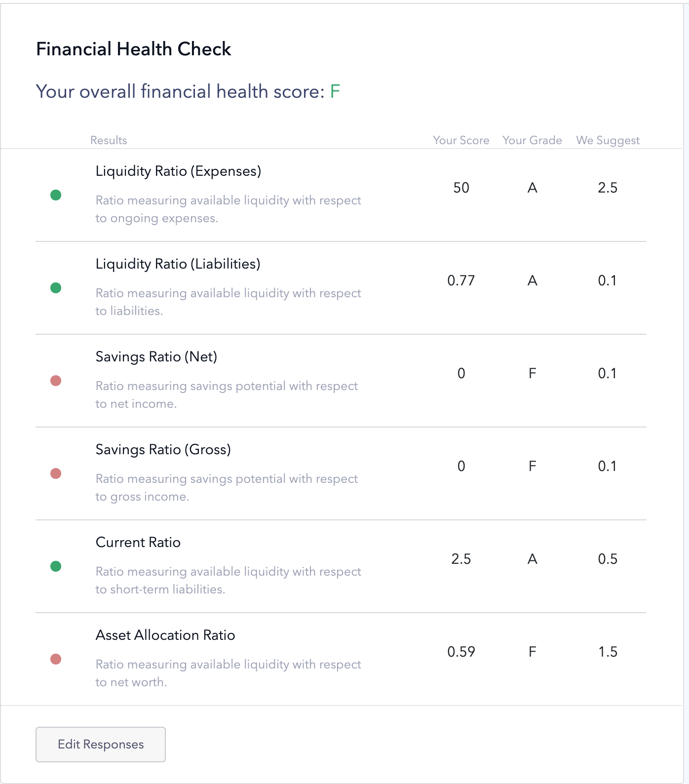Image resolution: width=689 pixels, height=784 pixels.
Task: Click red status dot for Asset Allocation Ratio
Action: (56, 659)
